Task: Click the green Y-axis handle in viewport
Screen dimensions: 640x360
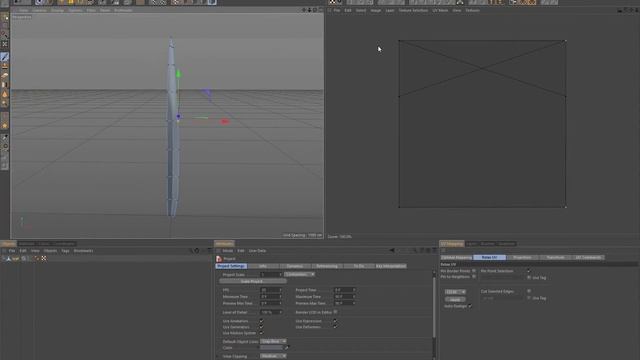Action: [178, 74]
